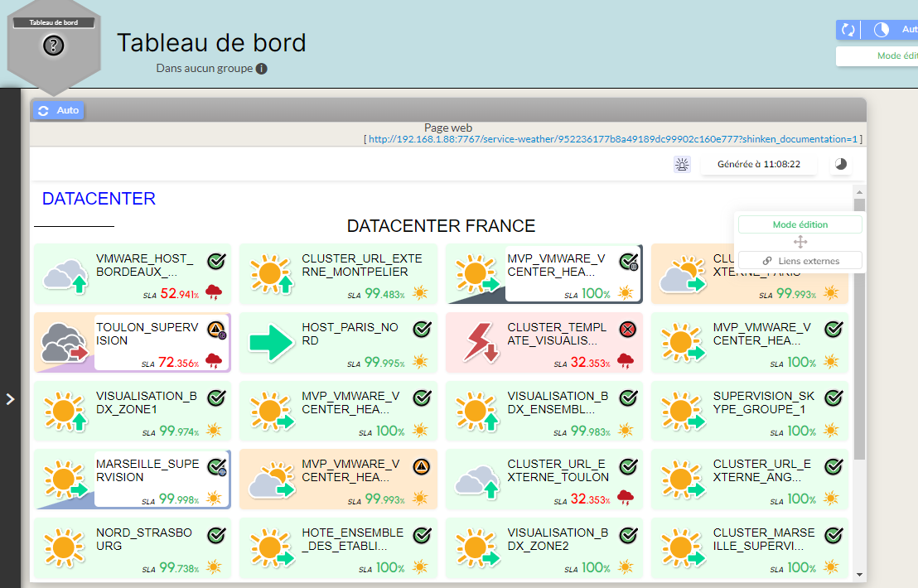Open 'Liens externes' in the floating popup
The height and width of the screenshot is (588, 918).
pos(800,261)
